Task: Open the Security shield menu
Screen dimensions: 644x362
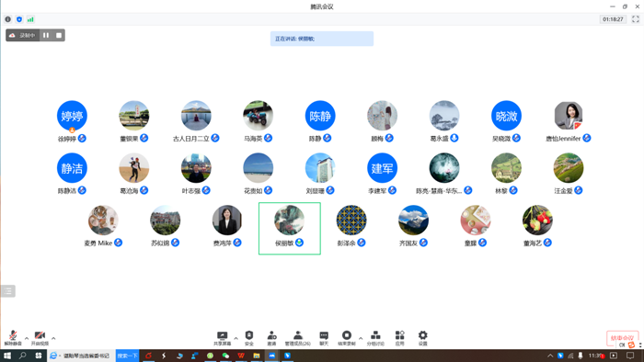Action: (x=249, y=338)
